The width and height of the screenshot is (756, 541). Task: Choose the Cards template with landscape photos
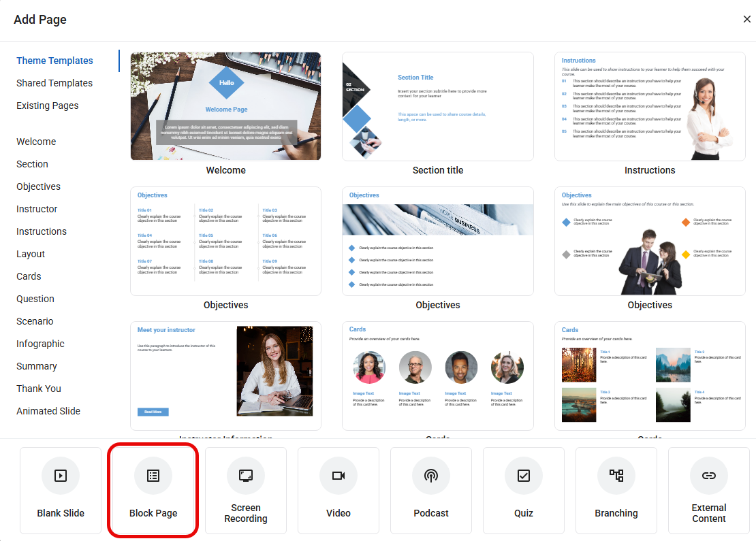pyautogui.click(x=650, y=376)
